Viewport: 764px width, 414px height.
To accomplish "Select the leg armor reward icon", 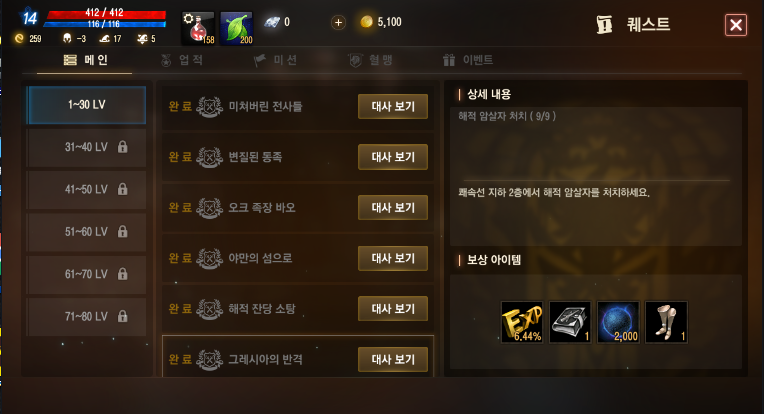I will pos(666,322).
